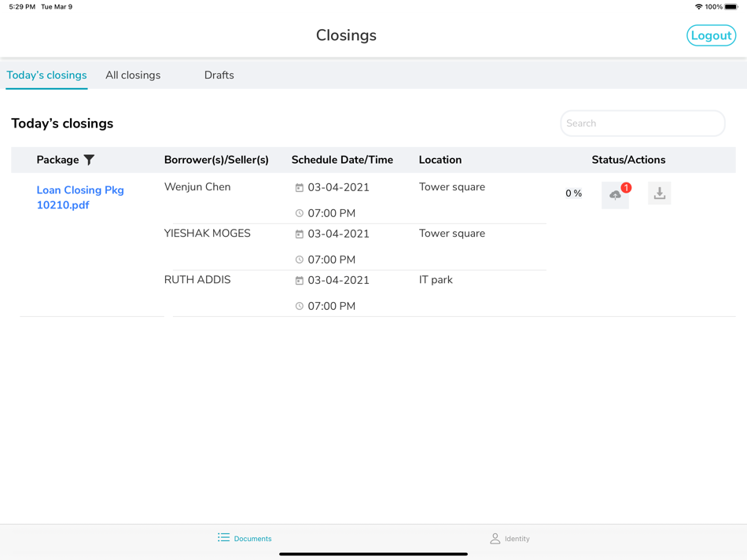The height and width of the screenshot is (560, 747).
Task: Tap the 5:29 PM clock in status bar
Action: point(22,6)
